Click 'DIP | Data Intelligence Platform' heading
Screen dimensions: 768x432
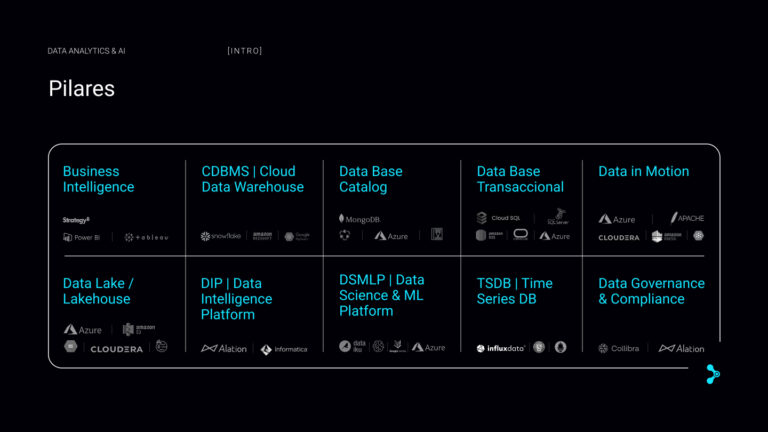[x=236, y=299]
